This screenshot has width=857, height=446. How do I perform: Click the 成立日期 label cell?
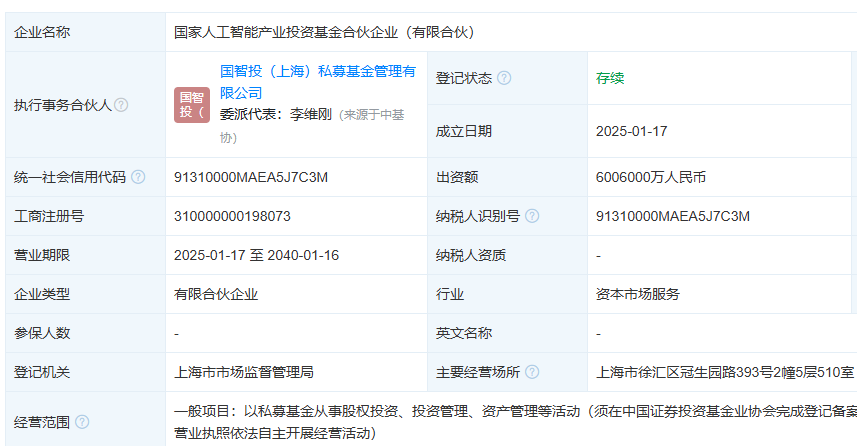pyautogui.click(x=508, y=131)
